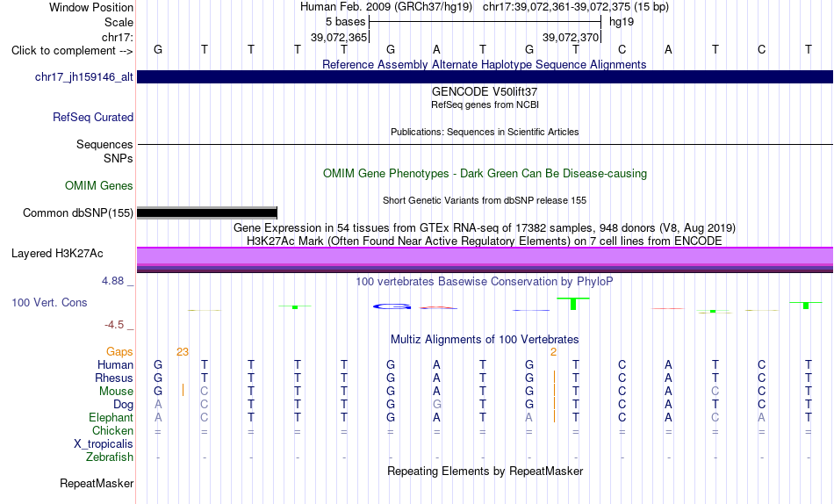
Task: Select the Zebrafish species label
Action: pos(110,457)
